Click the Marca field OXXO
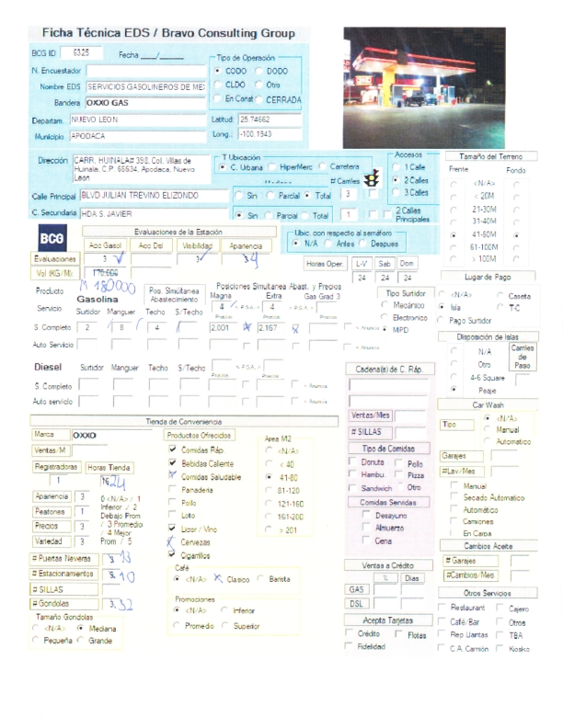This screenshot has height=728, width=563. click(111, 435)
